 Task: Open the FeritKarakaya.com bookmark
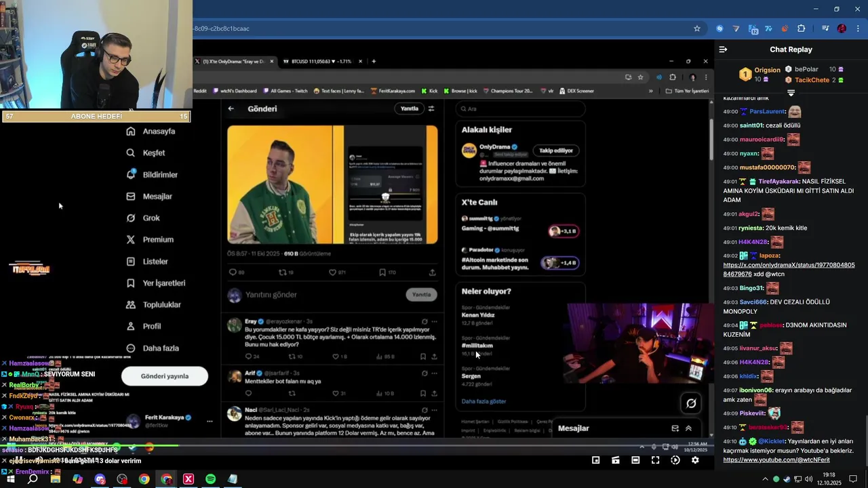pyautogui.click(x=391, y=91)
